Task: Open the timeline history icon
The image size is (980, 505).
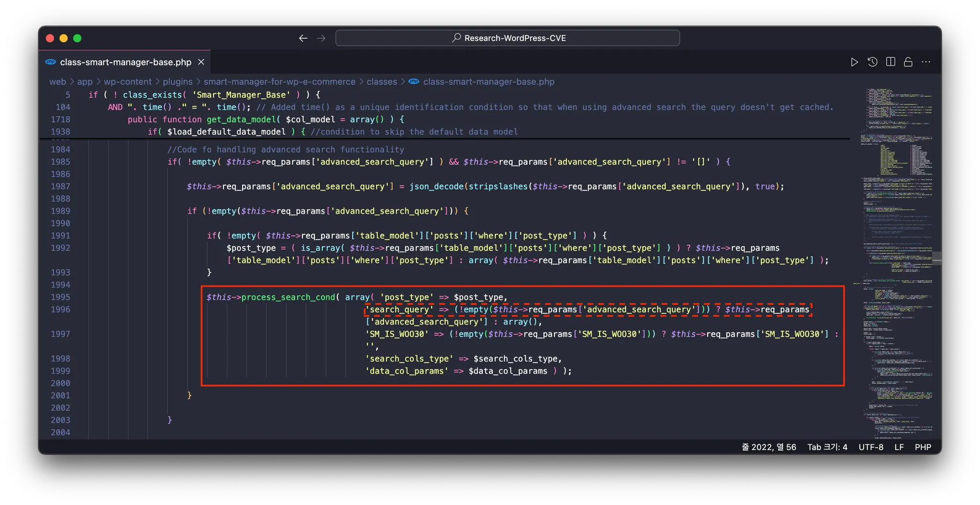Action: point(872,62)
